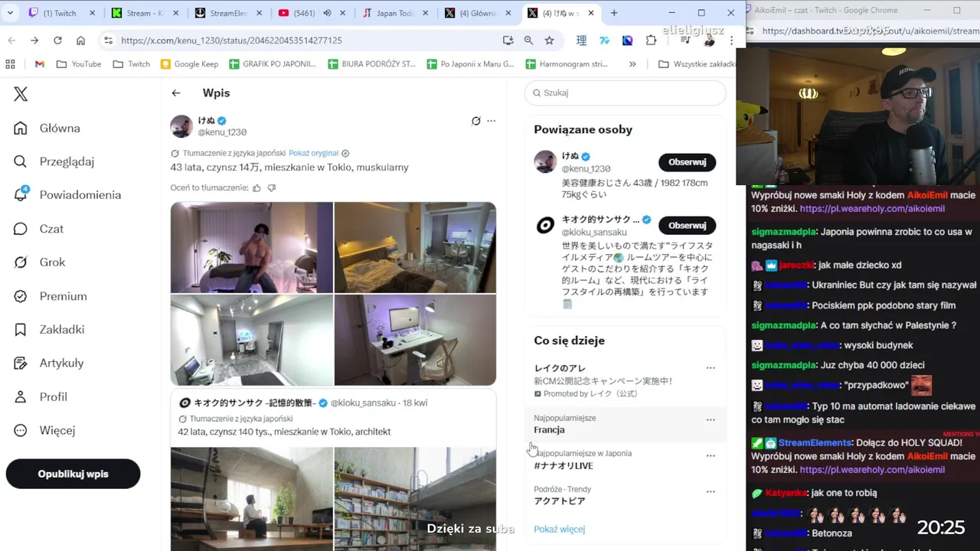Follow キオク的サンサク with Obserwuj button
This screenshot has height=551, width=980.
pos(687,225)
